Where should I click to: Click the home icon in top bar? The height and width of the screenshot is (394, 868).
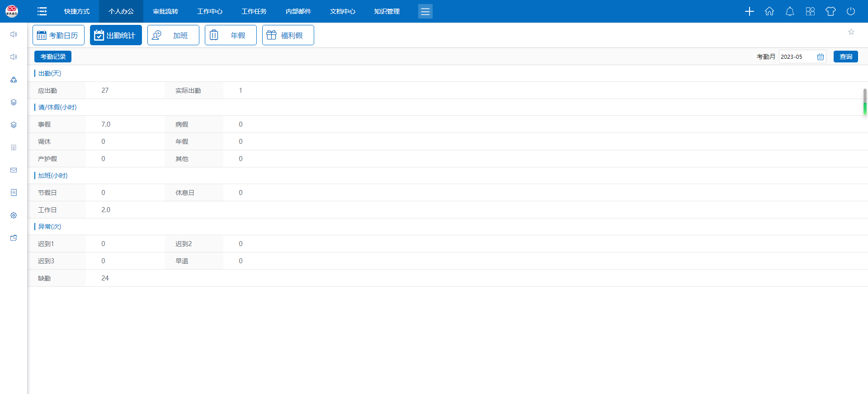click(769, 11)
